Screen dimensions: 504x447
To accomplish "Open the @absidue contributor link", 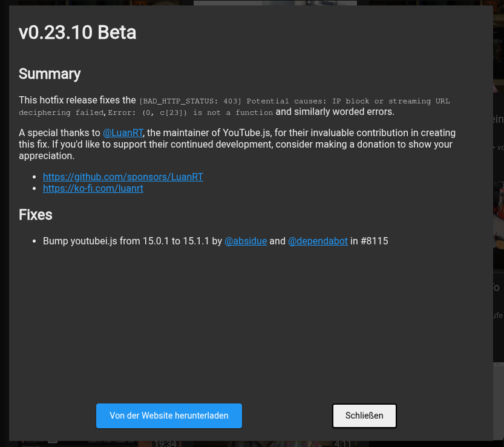I will coord(246,241).
